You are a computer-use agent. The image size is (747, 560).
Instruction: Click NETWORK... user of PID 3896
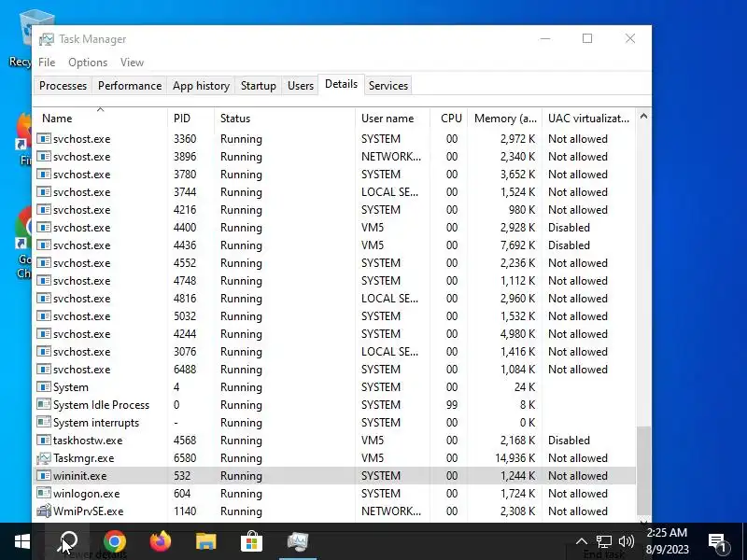pyautogui.click(x=391, y=157)
